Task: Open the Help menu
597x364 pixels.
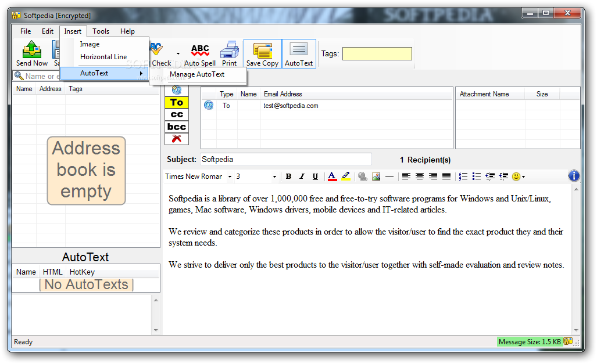Action: coord(127,31)
